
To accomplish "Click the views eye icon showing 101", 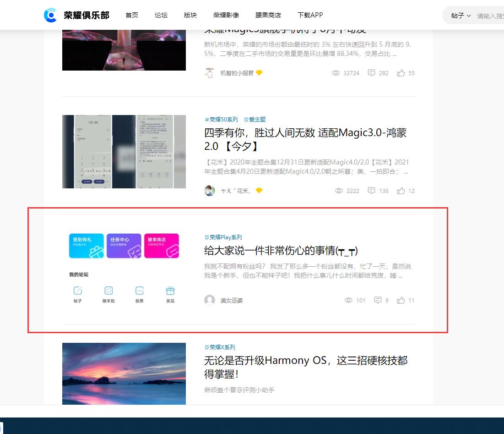I will (x=348, y=300).
